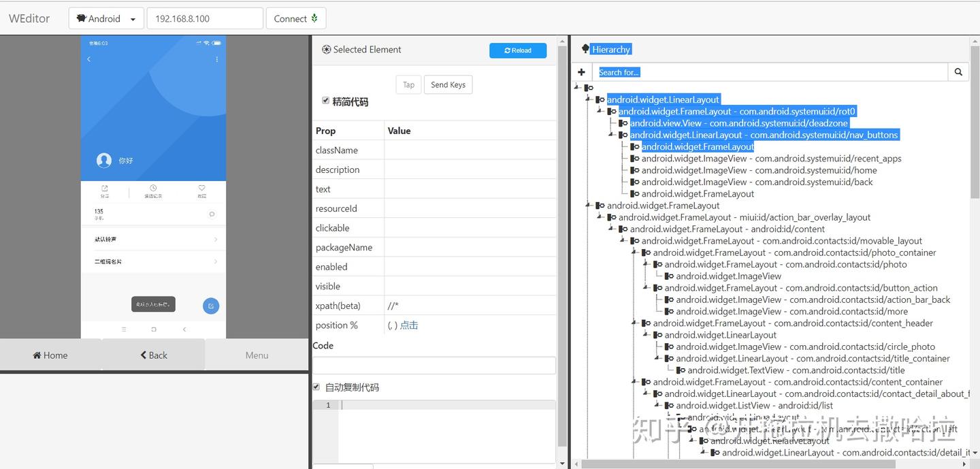Click the Reload button

pyautogui.click(x=518, y=50)
